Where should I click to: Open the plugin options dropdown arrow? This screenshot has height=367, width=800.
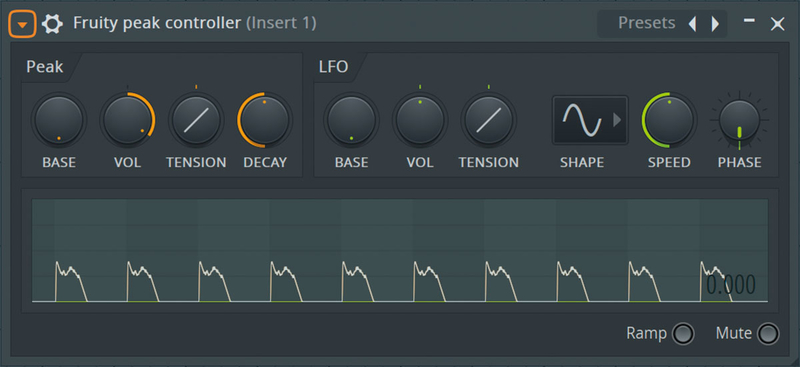coord(22,24)
